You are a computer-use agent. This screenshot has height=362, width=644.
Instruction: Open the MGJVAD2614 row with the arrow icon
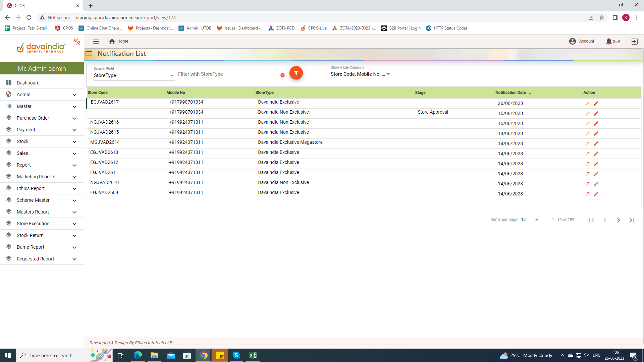pos(587,144)
